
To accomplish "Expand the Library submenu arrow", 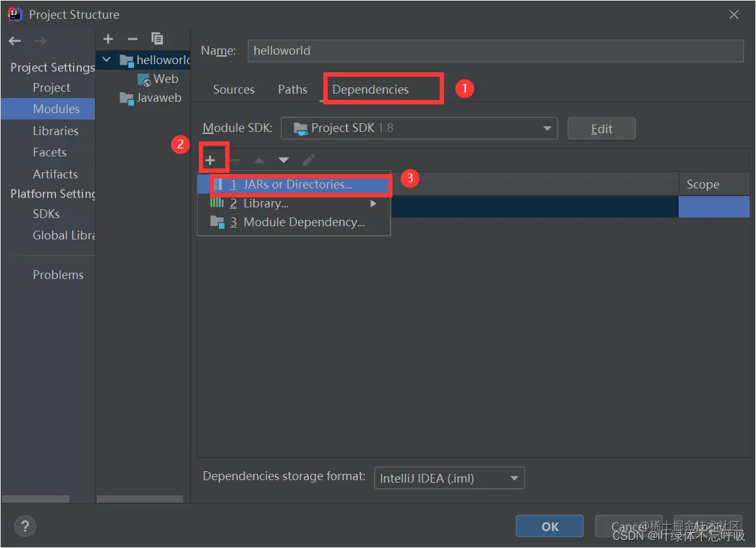I will click(374, 204).
